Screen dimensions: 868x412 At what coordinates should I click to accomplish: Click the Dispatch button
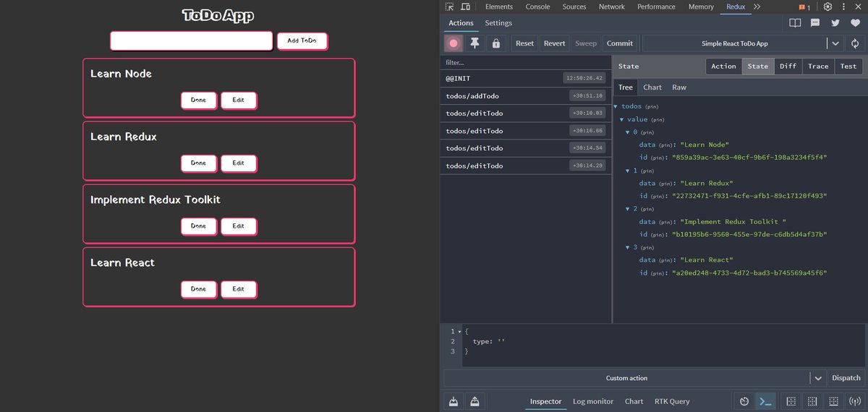click(x=846, y=378)
